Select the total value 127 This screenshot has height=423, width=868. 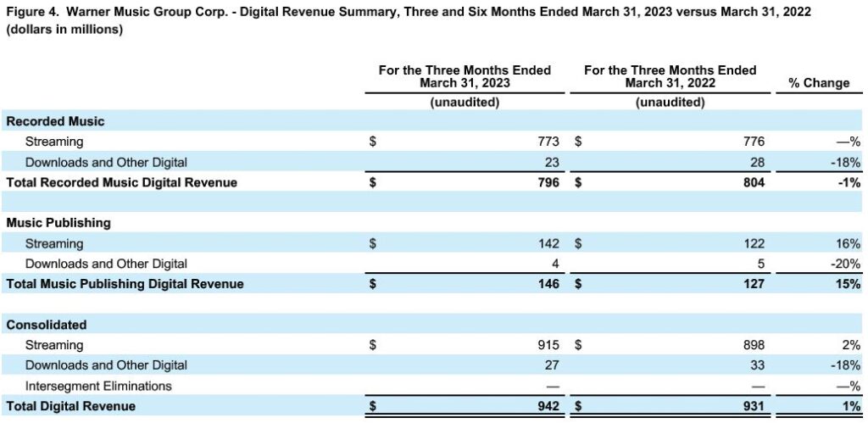click(x=754, y=285)
